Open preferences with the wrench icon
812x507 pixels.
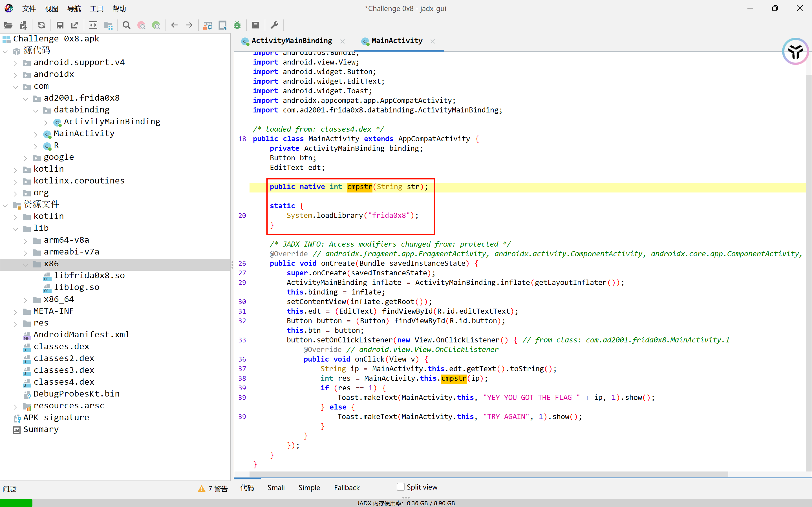(x=274, y=25)
